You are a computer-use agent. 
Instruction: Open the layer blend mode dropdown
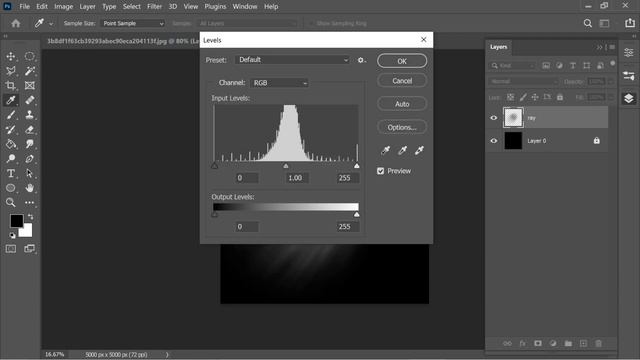tap(523, 82)
